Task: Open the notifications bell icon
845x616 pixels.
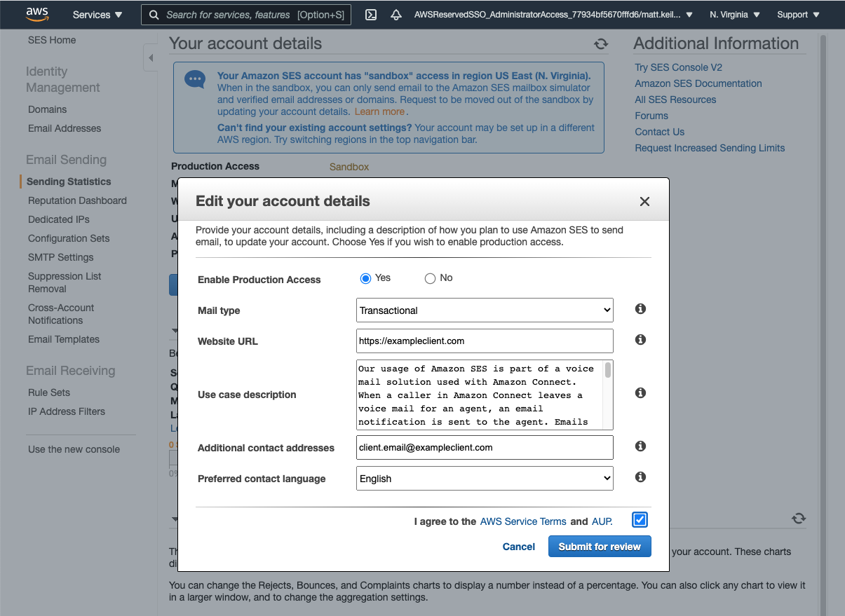Action: pyautogui.click(x=396, y=15)
